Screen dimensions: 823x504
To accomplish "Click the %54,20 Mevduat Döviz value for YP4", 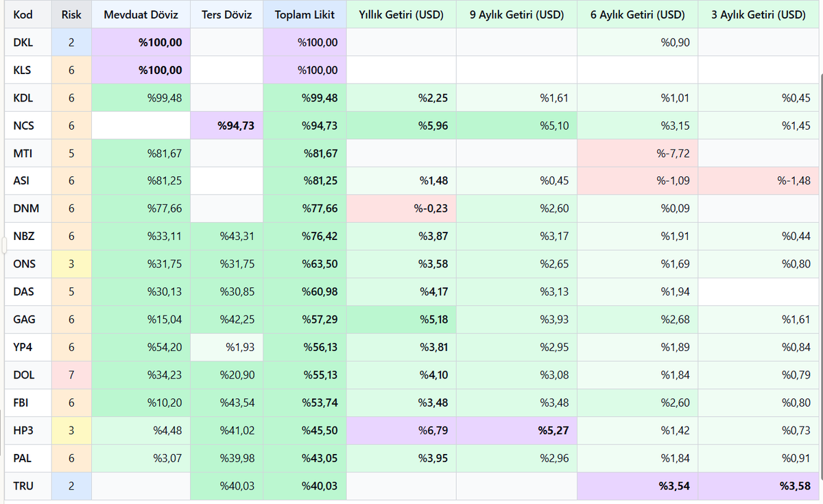I will [x=141, y=348].
